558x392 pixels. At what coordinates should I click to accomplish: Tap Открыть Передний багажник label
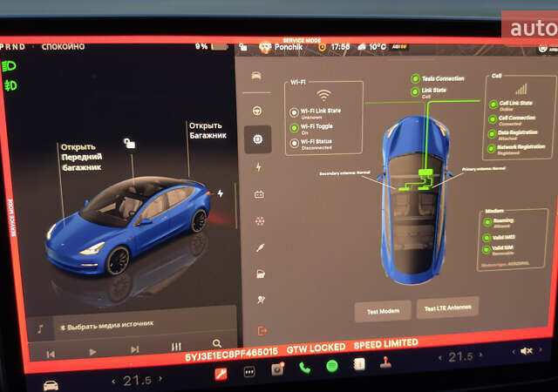pyautogui.click(x=81, y=157)
